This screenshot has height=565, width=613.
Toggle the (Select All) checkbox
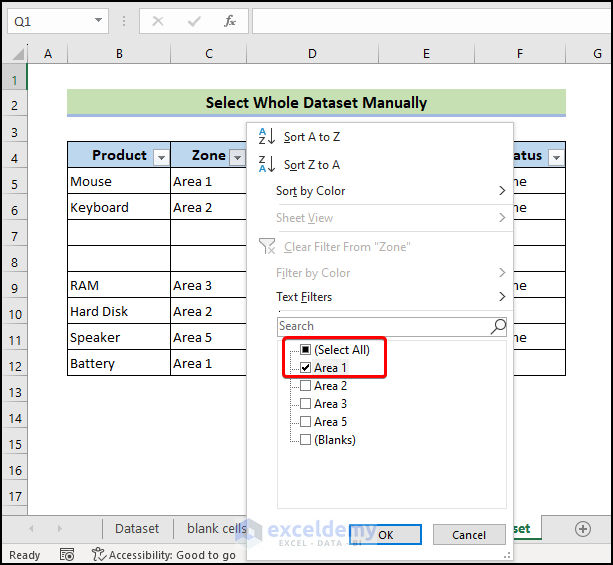(305, 349)
